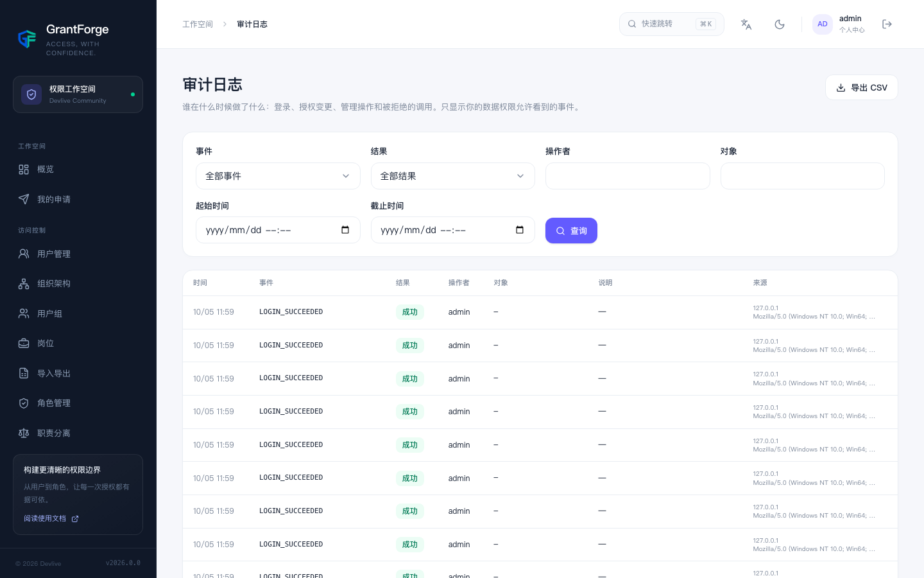Toggle dark mode moon icon
This screenshot has height=578, width=924.
780,24
